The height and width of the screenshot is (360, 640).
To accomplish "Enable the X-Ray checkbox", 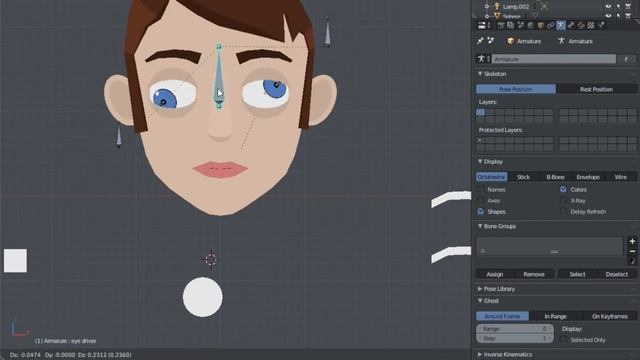I will (564, 200).
